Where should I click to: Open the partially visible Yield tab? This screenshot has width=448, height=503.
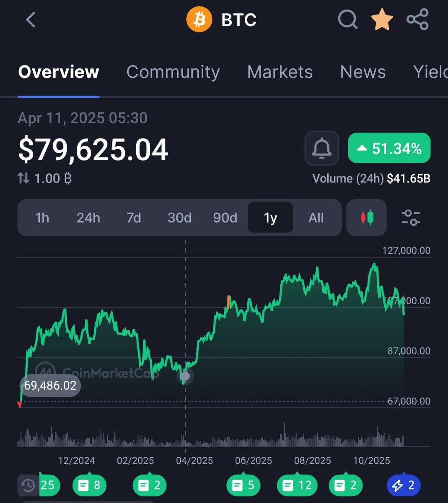tap(430, 72)
